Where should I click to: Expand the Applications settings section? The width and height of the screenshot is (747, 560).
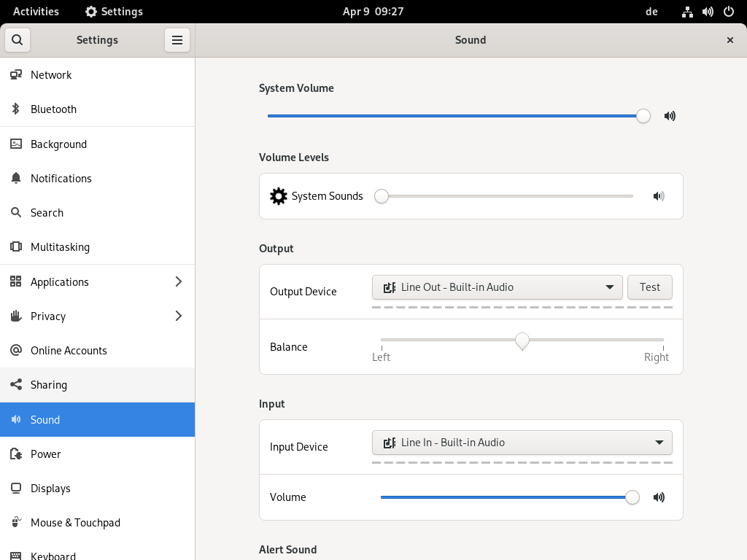point(178,282)
